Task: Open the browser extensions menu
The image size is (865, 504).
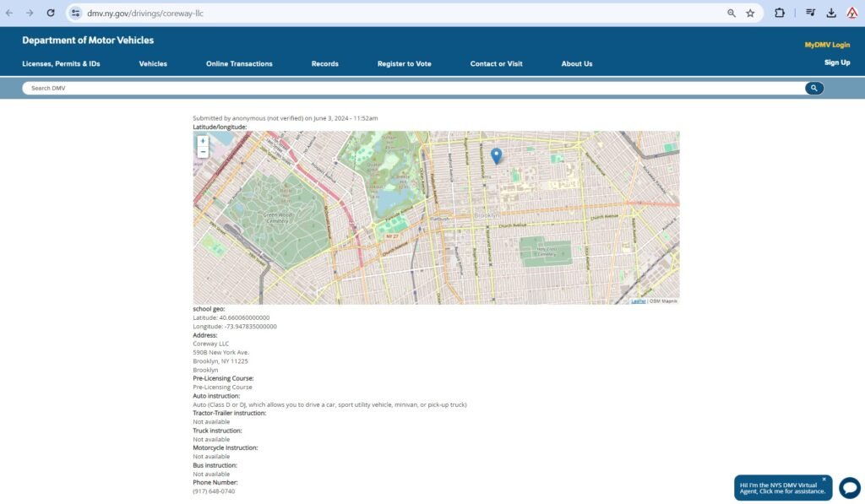Action: tap(780, 14)
